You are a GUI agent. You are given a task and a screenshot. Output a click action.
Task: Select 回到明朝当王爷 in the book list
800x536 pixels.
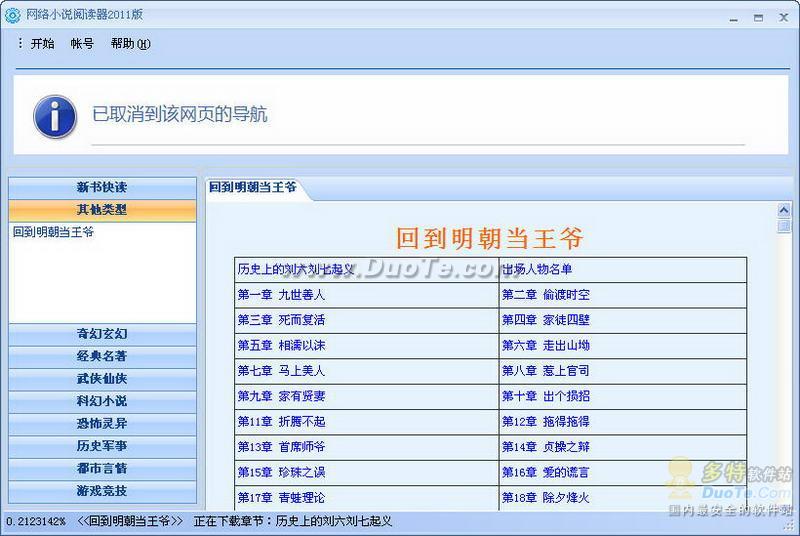pyautogui.click(x=54, y=232)
